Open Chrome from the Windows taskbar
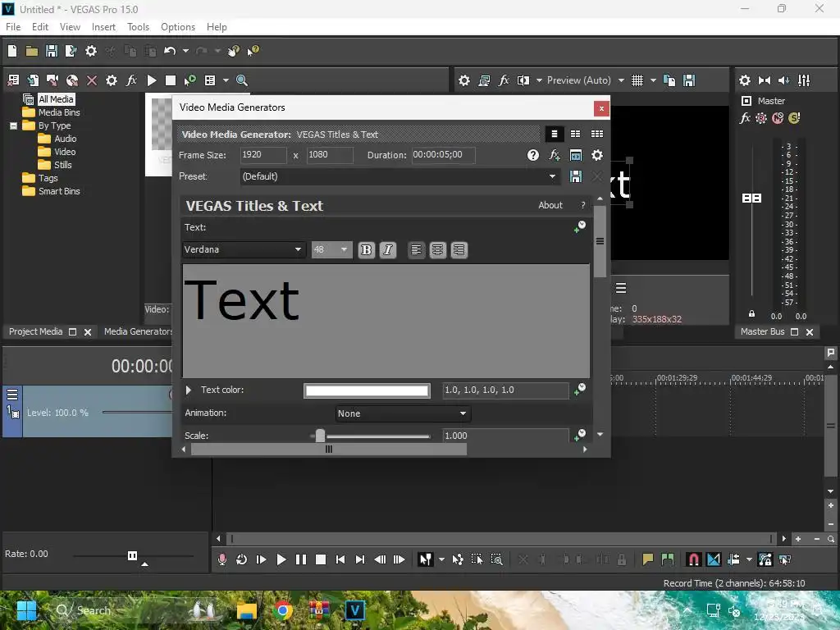The width and height of the screenshot is (840, 630). coord(283,610)
